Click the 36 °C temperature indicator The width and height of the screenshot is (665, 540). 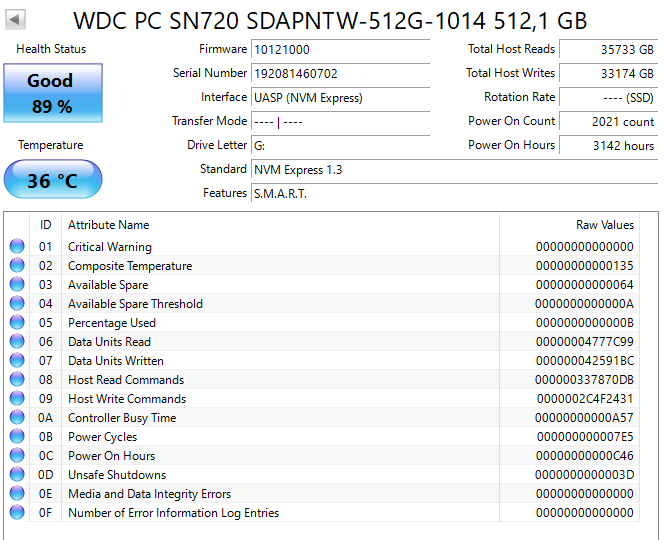[x=52, y=181]
